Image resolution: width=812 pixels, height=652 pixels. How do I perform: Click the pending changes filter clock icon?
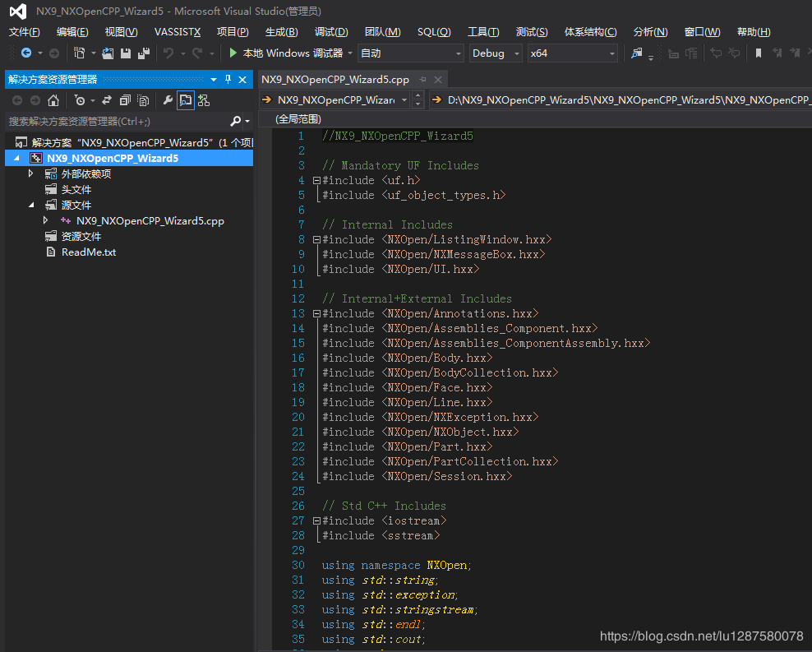[x=79, y=100]
